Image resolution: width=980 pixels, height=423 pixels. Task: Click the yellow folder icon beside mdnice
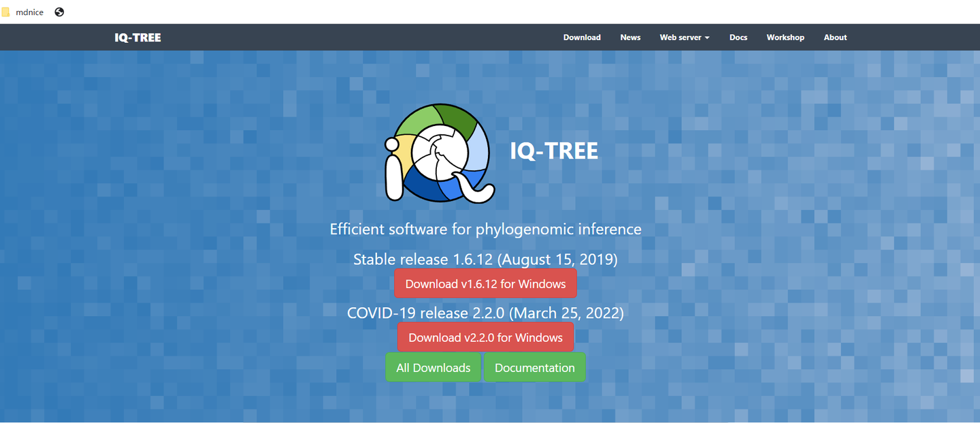click(x=7, y=12)
